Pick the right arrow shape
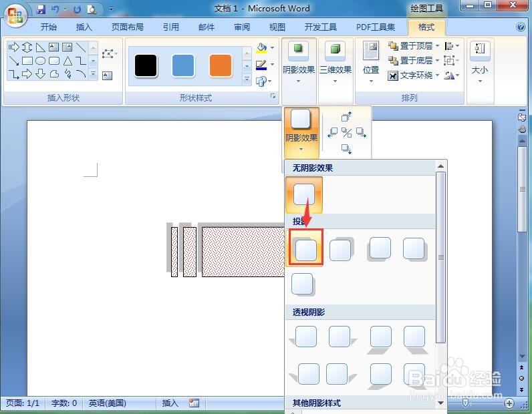Screen dimensions: 532x414 pos(27,73)
